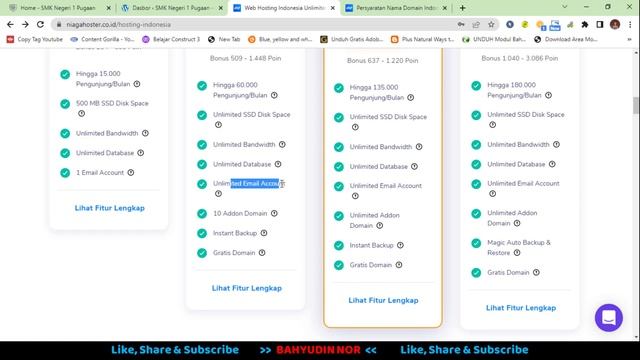Viewport: 640px width, 360px height.
Task: Switch to Home - SMK Negeri 1 Pugaan tab
Action: click(x=57, y=8)
